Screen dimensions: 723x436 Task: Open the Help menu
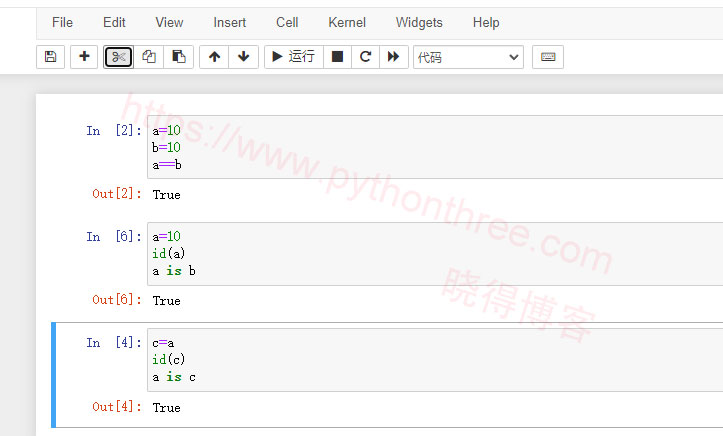(486, 23)
